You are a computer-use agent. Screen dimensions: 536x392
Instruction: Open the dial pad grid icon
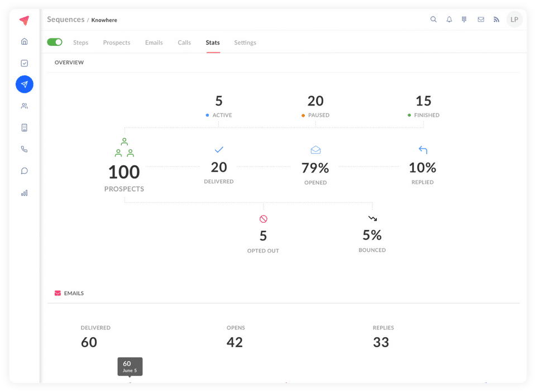464,20
